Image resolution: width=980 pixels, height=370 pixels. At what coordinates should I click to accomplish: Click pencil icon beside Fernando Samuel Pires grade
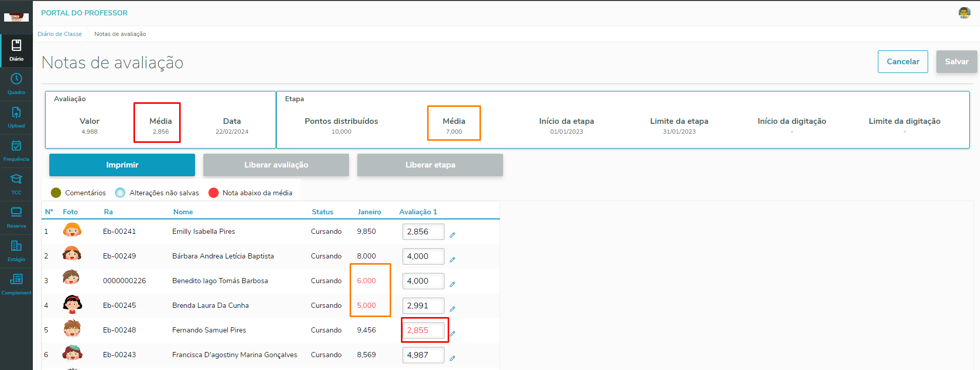tap(452, 334)
